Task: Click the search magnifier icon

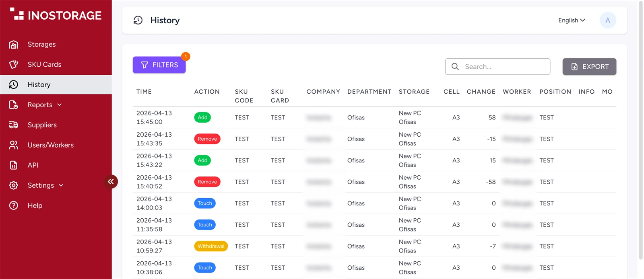Action: click(x=455, y=67)
